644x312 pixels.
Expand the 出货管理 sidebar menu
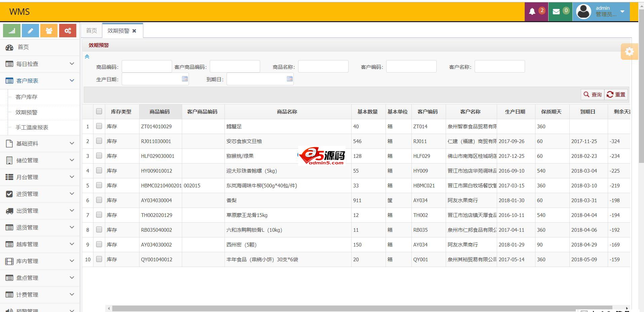click(x=40, y=211)
